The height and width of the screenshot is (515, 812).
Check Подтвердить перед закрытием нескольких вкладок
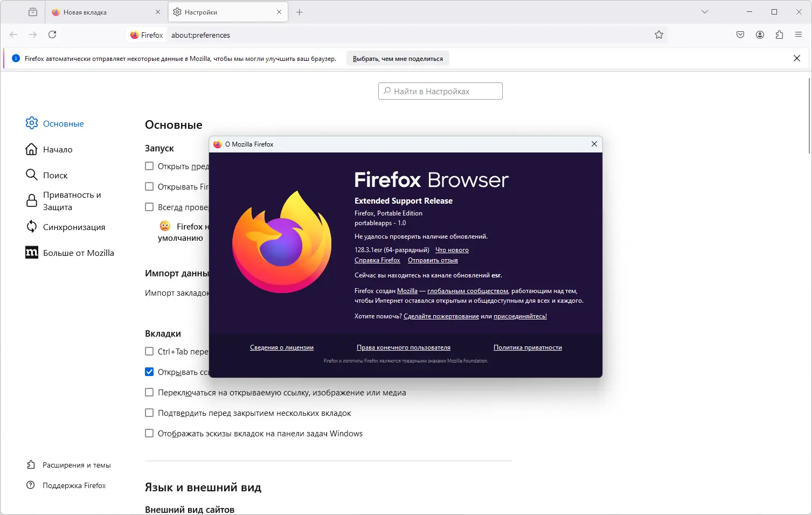(x=149, y=413)
